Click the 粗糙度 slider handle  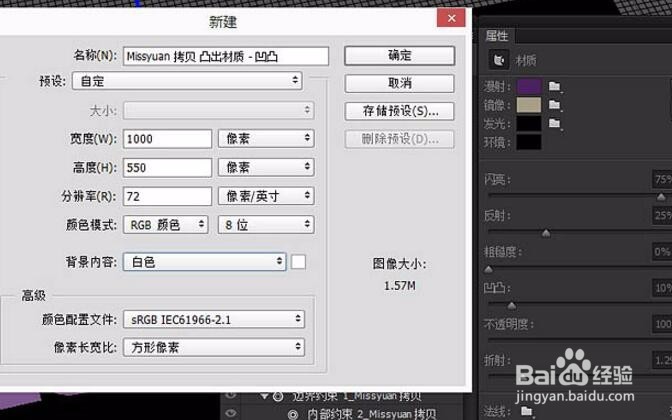488,270
